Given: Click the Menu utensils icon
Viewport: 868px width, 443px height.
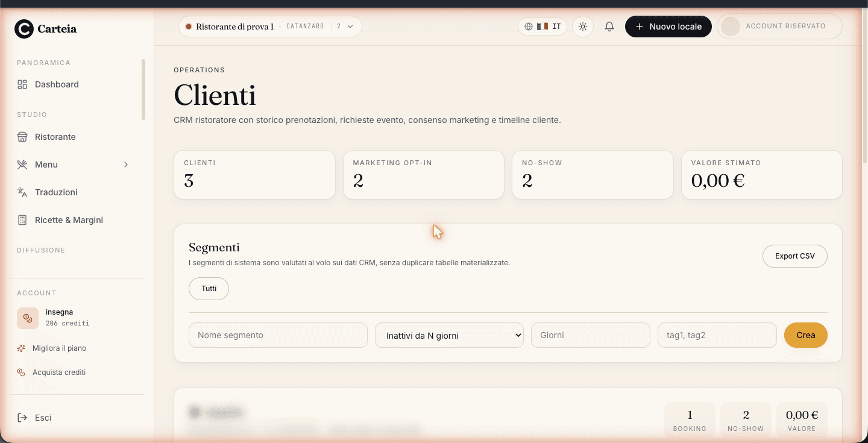Looking at the screenshot, I should click(x=22, y=165).
